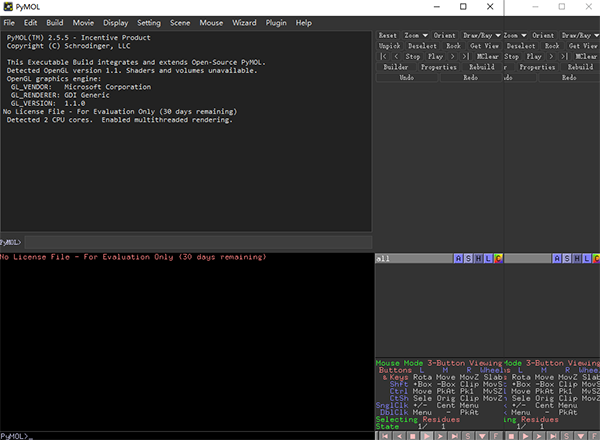600x440 pixels.
Task: Open the Wizard menu in menu bar
Action: 243,21
